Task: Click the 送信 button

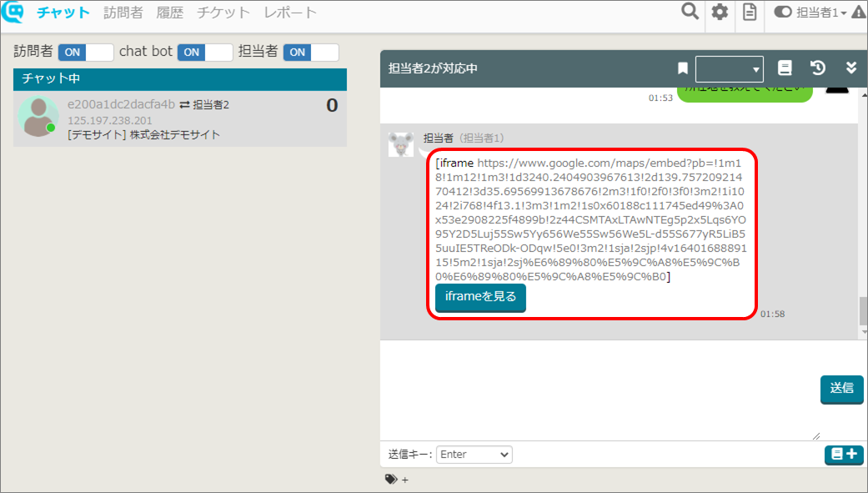Action: coord(841,389)
